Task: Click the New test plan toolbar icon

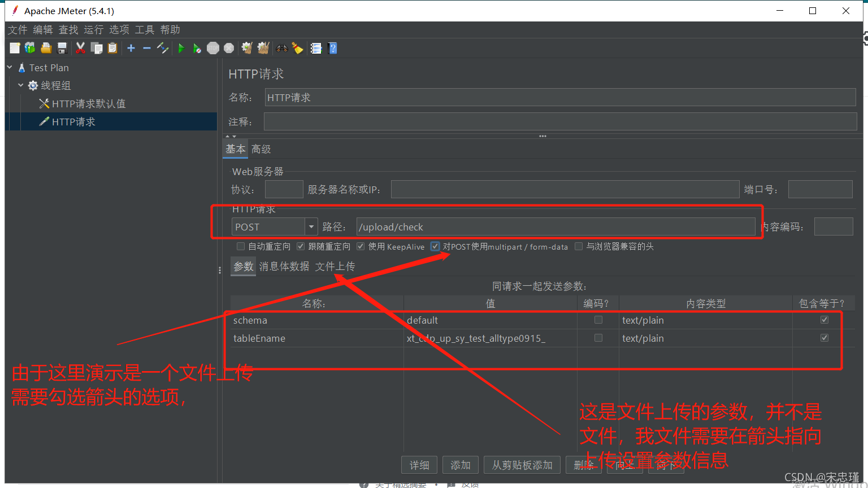Action: pos(15,48)
